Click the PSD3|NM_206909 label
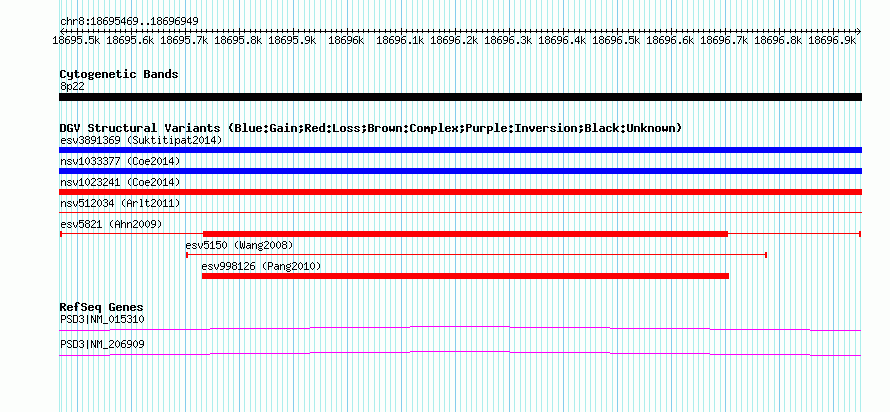The width and height of the screenshot is (890, 412). pyautogui.click(x=102, y=344)
